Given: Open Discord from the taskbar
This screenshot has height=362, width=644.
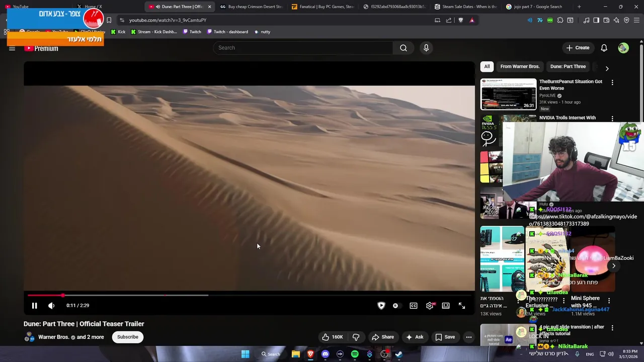Looking at the screenshot, I should point(325,354).
